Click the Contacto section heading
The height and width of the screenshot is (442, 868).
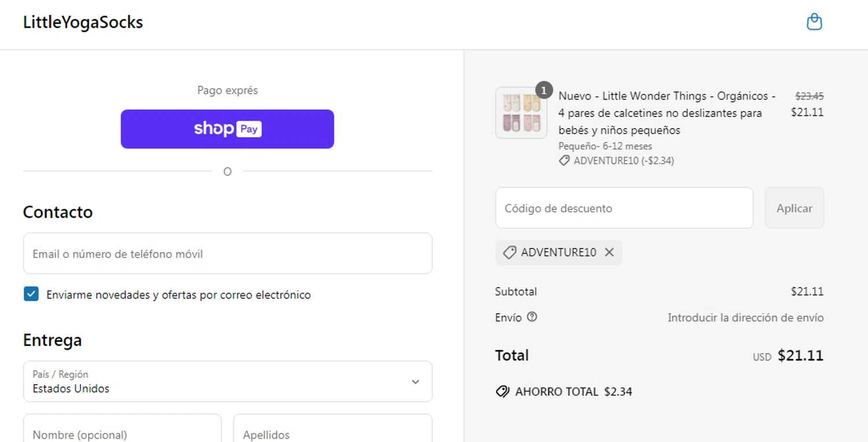point(58,212)
